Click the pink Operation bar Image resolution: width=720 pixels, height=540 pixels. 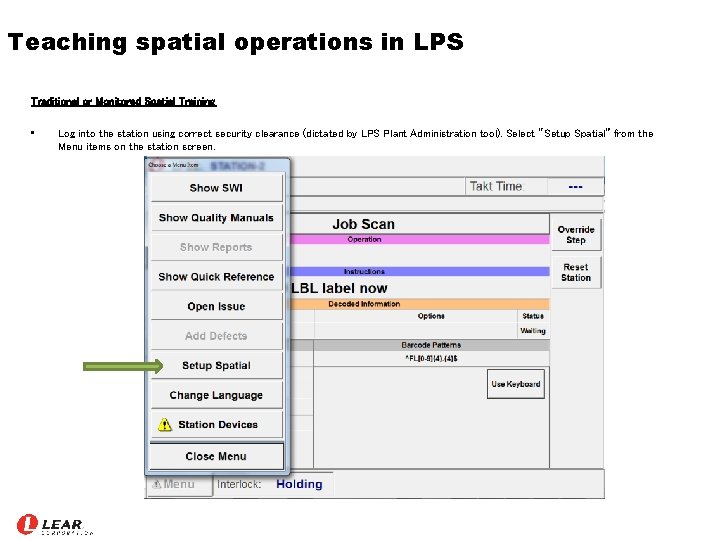pos(420,239)
